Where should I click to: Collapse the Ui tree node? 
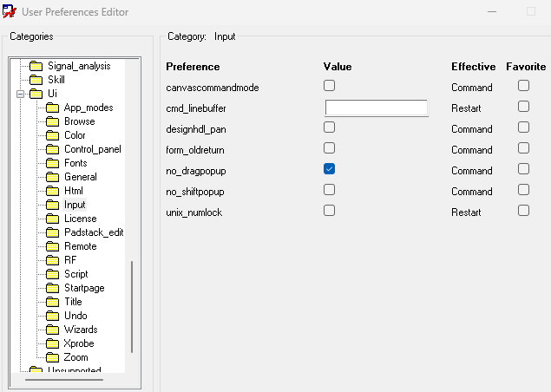(20, 94)
